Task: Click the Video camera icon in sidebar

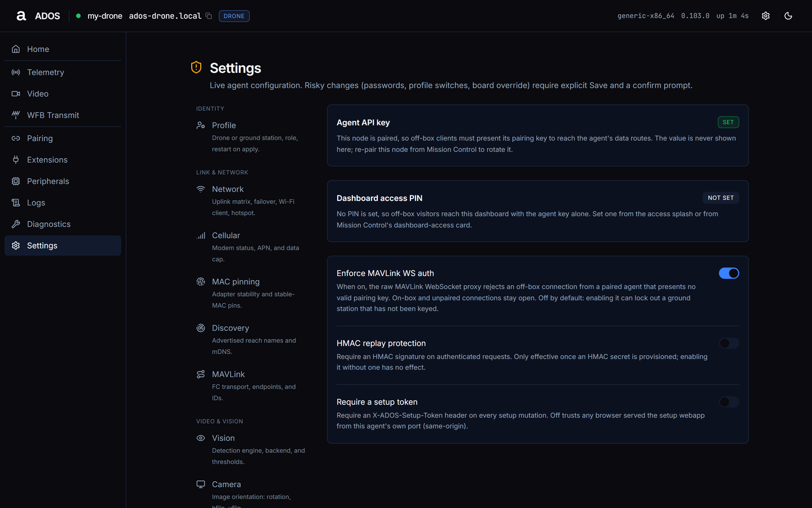Action: pyautogui.click(x=16, y=94)
